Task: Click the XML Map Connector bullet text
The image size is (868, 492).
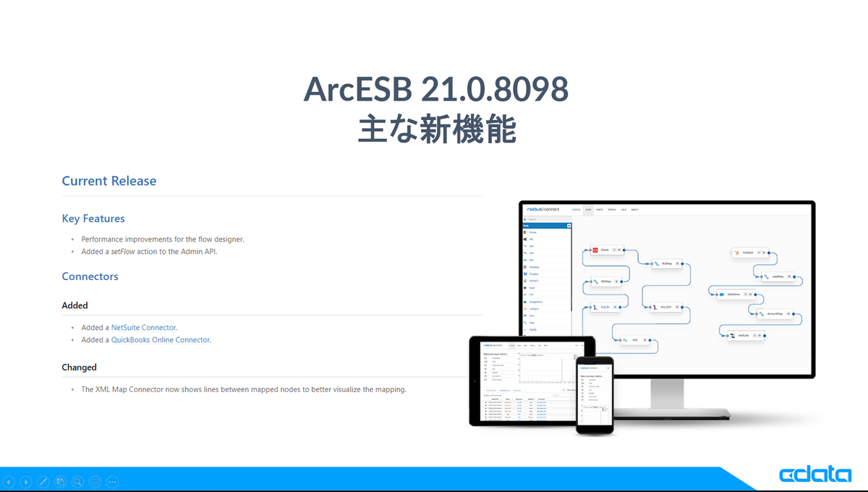Action: [244, 389]
